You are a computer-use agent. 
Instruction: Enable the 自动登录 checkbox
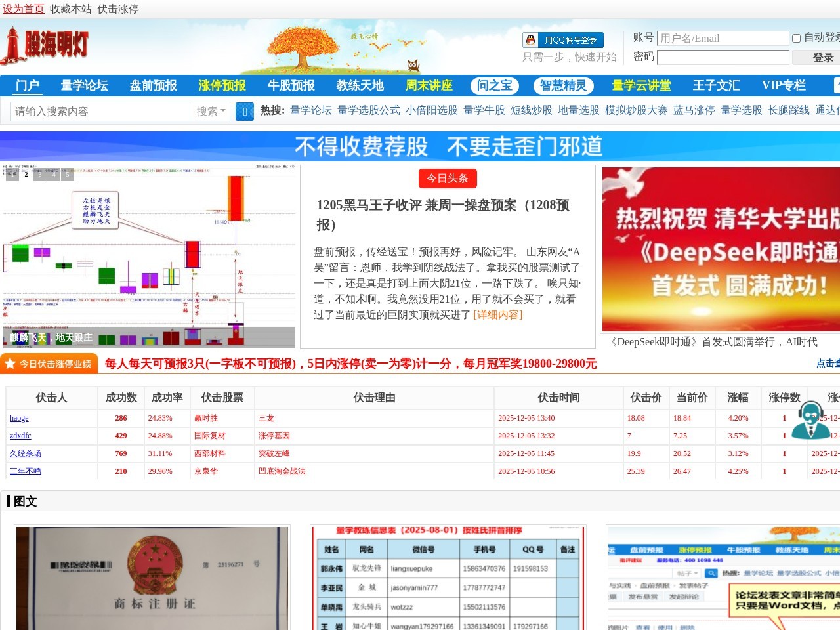[x=798, y=37]
